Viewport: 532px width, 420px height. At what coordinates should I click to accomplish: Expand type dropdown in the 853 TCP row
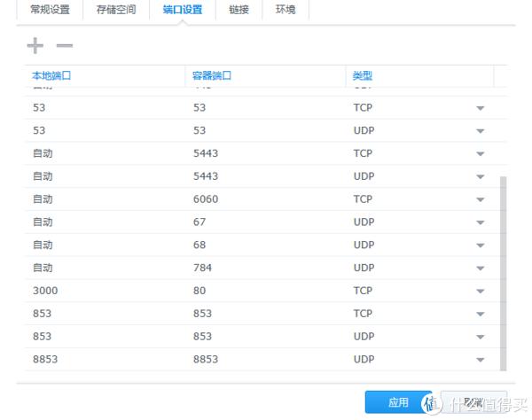click(480, 314)
